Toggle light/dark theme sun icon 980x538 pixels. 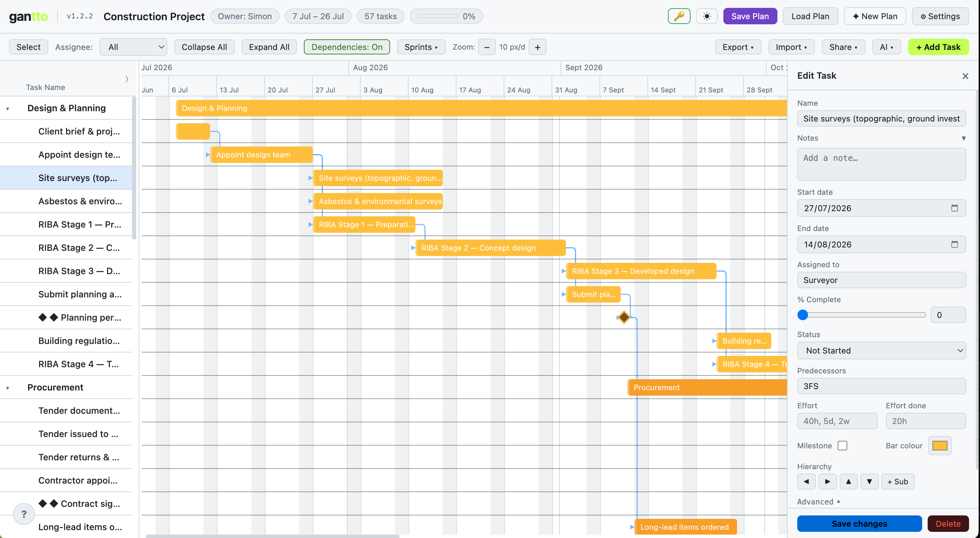coord(707,16)
